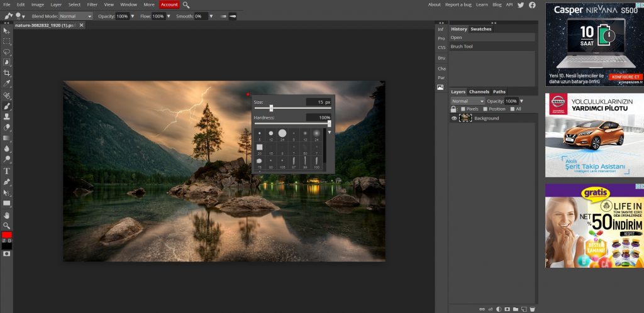Hide the Background layer with eye icon
This screenshot has height=313, width=644.
point(454,118)
